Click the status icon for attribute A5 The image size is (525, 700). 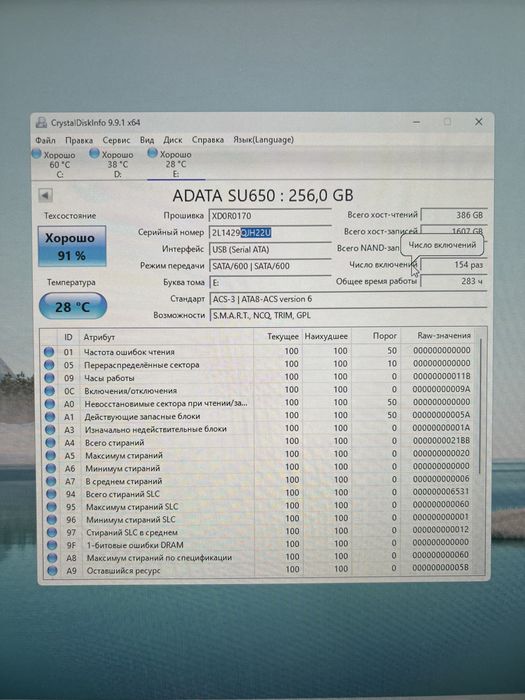pos(50,455)
